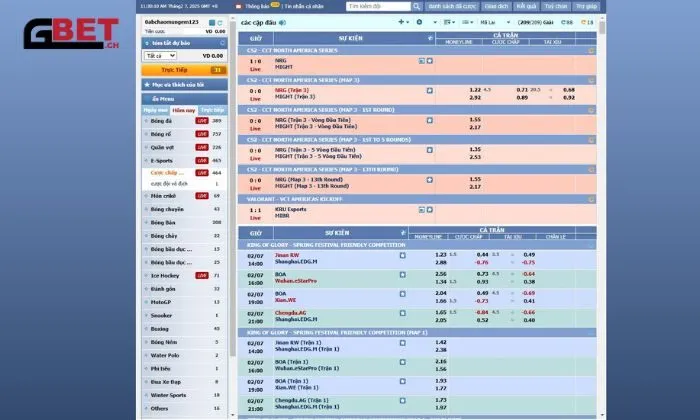The image size is (700, 420).
Task: Click the LIVE badge beside Ice Hockey
Action: 202,275
